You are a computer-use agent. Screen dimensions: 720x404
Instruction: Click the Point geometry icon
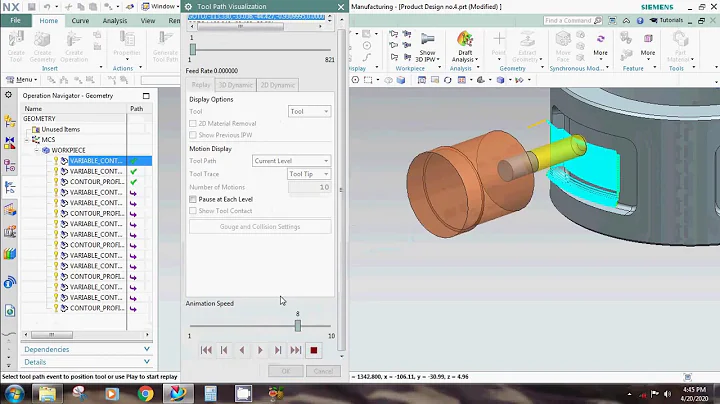coord(499,46)
